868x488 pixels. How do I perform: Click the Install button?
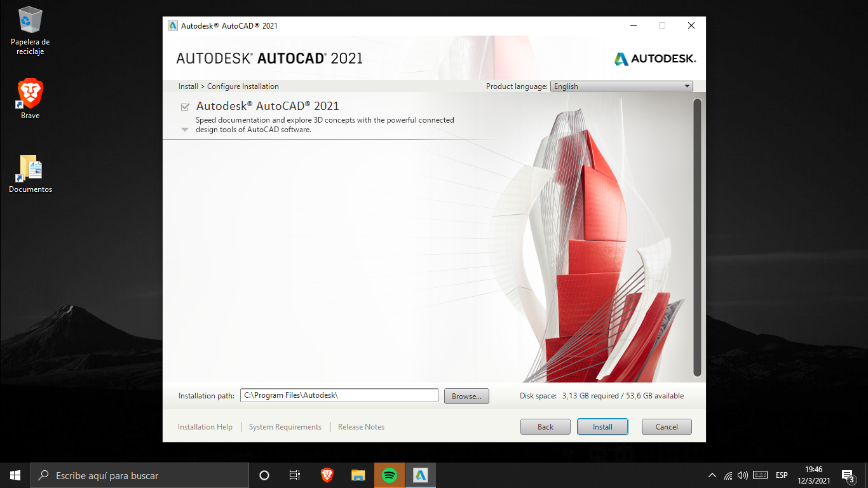coord(602,427)
